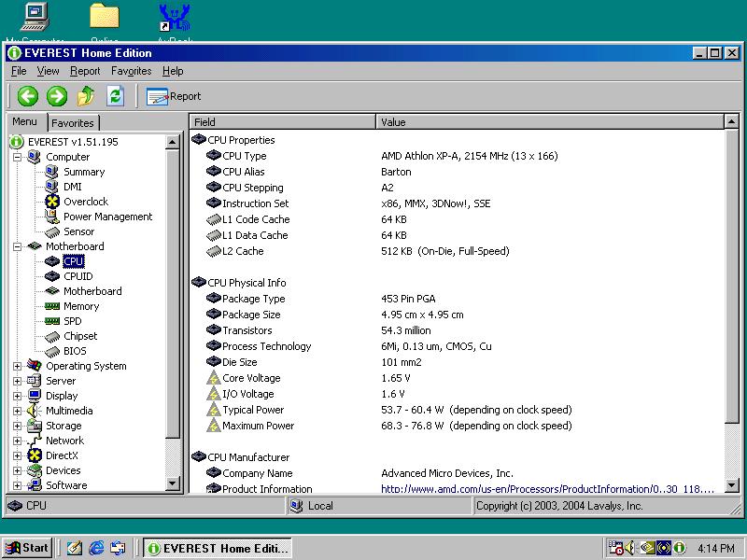This screenshot has height=560, width=747.
Task: Select the L2 Cache row
Action: (458, 251)
